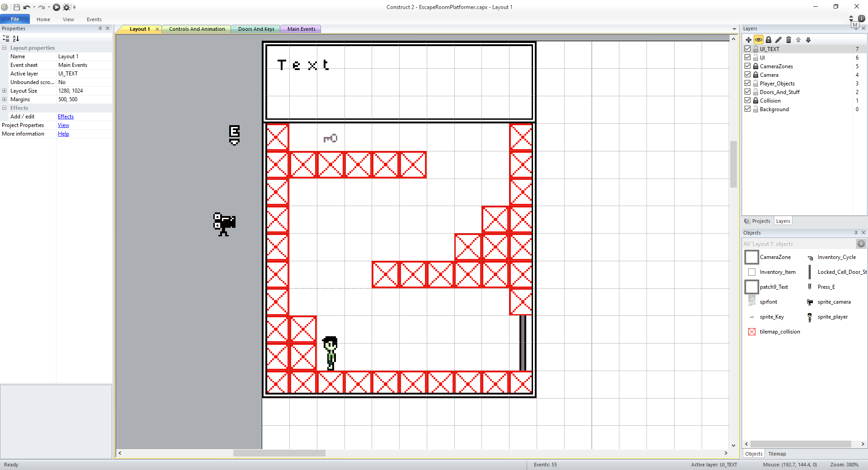868x470 pixels.
Task: Click the Save project icon
Action: [x=17, y=7]
